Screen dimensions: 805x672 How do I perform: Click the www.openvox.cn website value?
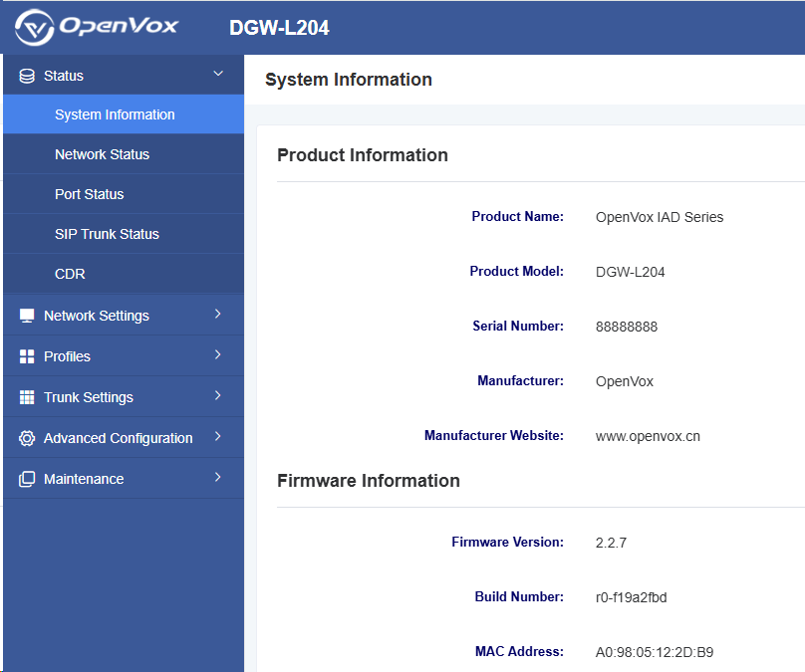[648, 436]
